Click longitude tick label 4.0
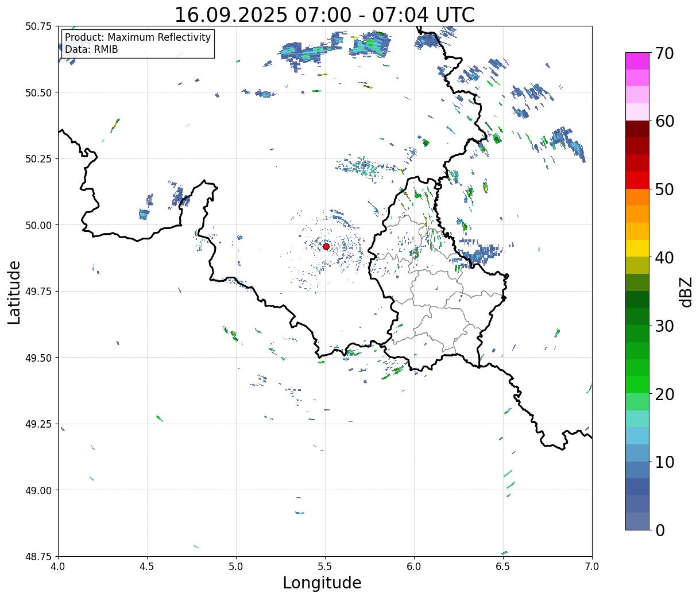 (x=58, y=567)
